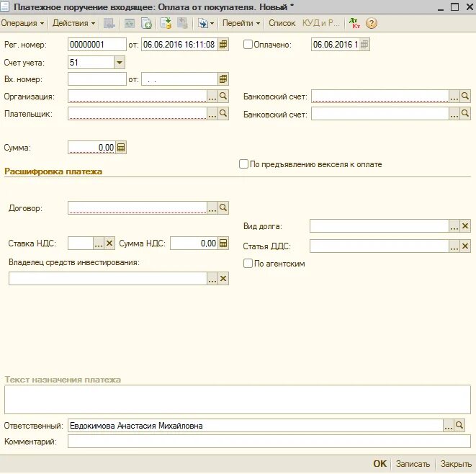This screenshot has width=476, height=474.
Task: Clear Статья ДДС with its X button
Action: 465,246
